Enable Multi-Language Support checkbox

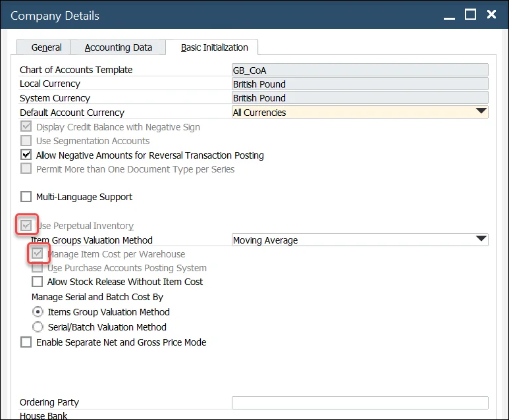pos(26,197)
